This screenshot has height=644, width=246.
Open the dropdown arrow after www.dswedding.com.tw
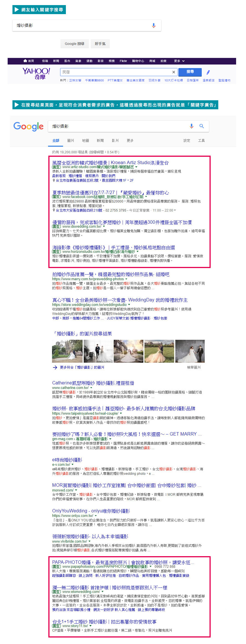tap(104, 227)
